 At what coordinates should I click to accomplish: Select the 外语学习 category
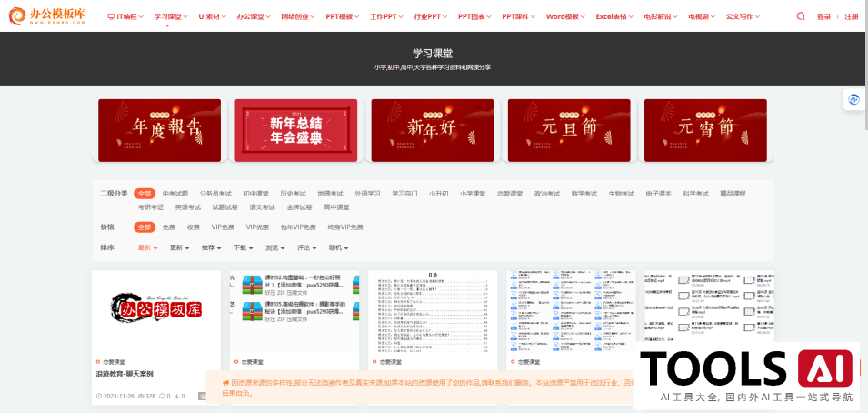(x=367, y=194)
